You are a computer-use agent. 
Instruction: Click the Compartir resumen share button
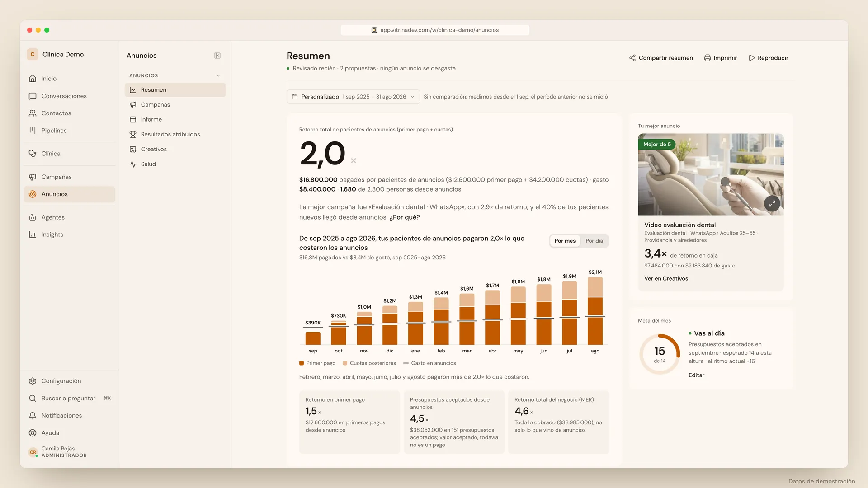(x=661, y=58)
